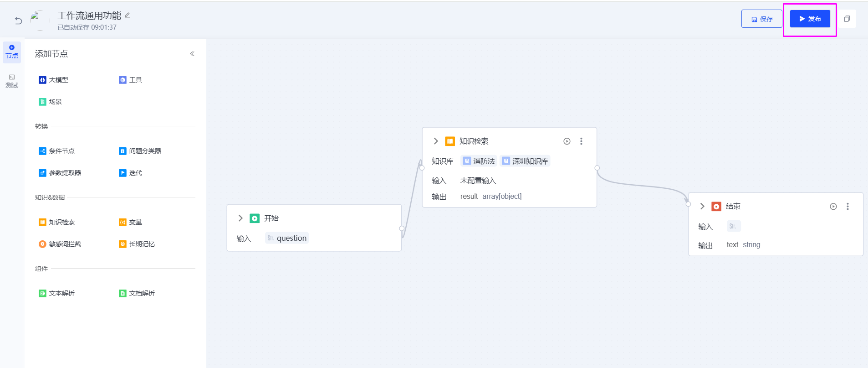Switch to the 节点 sidebar tab
This screenshot has height=368, width=868.
[x=12, y=52]
